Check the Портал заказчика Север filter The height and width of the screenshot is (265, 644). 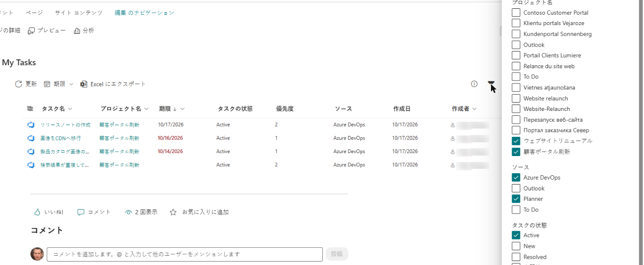[x=516, y=130]
